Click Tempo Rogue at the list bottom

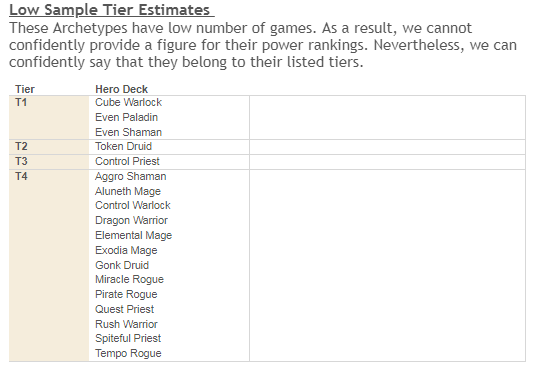[128, 353]
